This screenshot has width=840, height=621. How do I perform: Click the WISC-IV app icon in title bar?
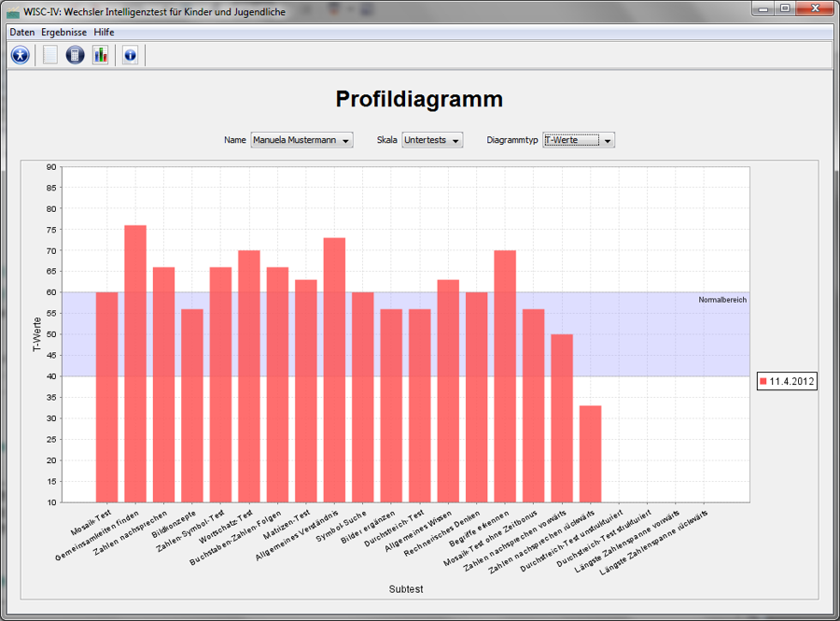[x=12, y=12]
